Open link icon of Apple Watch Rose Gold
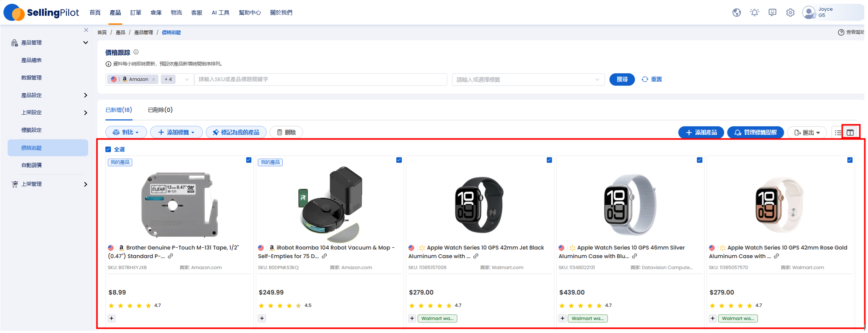 [777, 256]
